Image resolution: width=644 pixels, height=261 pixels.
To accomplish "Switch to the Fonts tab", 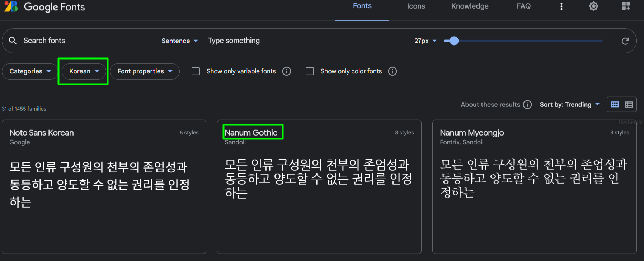I will point(362,6).
